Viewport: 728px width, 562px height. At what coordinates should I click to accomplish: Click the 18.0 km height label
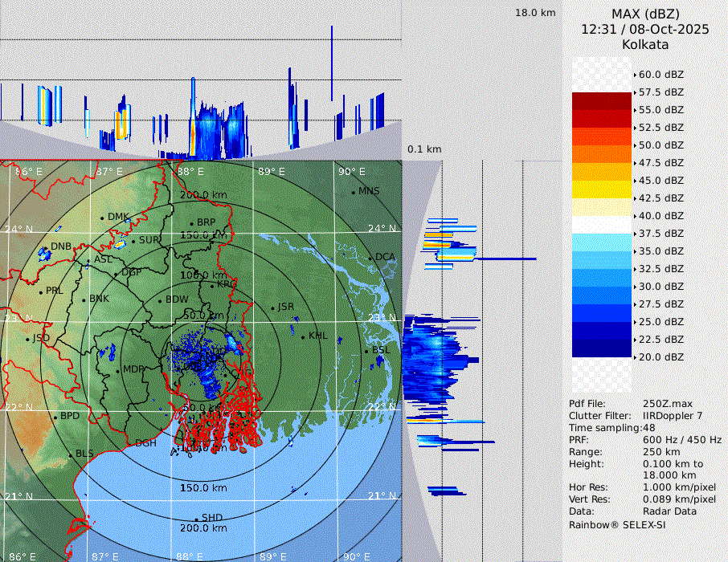pyautogui.click(x=535, y=13)
